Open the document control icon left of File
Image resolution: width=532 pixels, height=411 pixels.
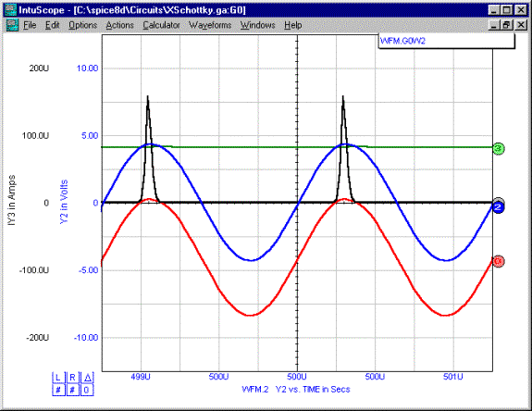point(12,25)
